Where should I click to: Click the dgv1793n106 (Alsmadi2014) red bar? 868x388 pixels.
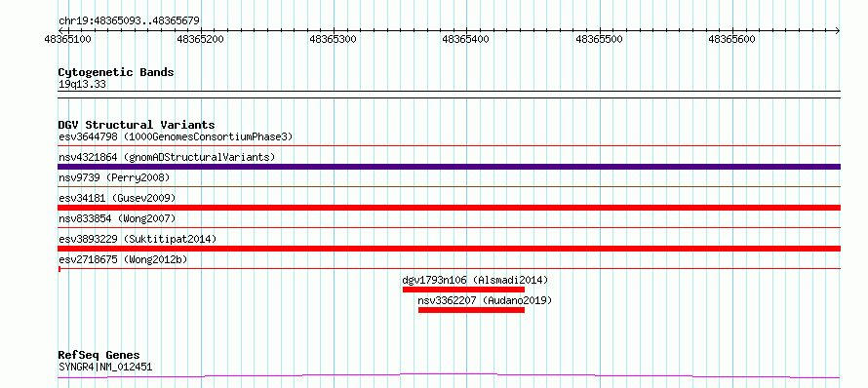(x=463, y=290)
